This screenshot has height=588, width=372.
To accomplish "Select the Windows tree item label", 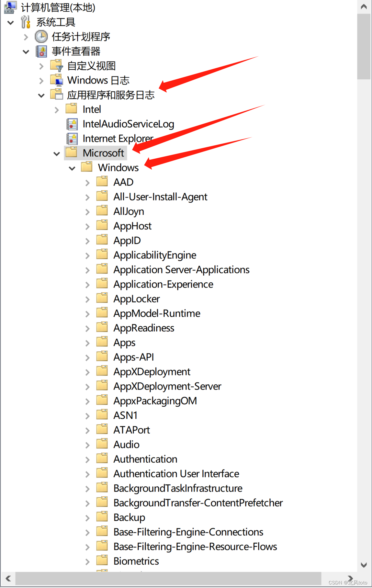I will point(118,168).
